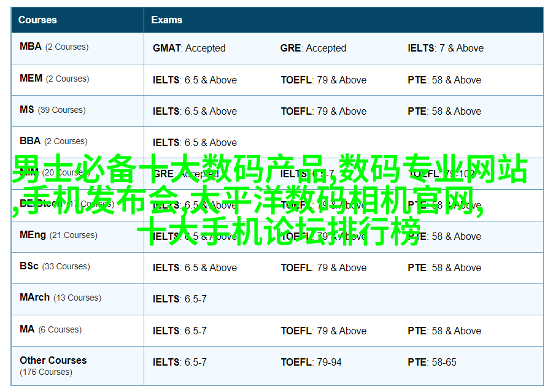Click the "Exams" column header
The height and width of the screenshot is (392, 553).
tap(344, 20)
